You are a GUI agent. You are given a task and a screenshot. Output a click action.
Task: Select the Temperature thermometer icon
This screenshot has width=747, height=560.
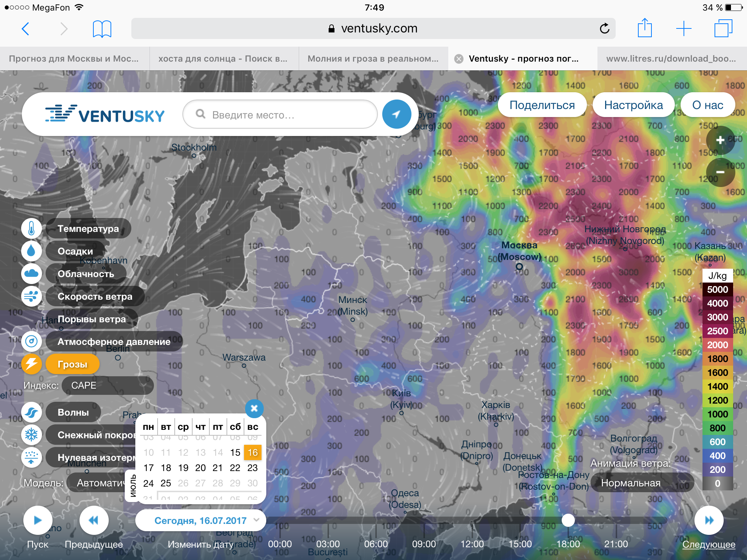tap(31, 229)
